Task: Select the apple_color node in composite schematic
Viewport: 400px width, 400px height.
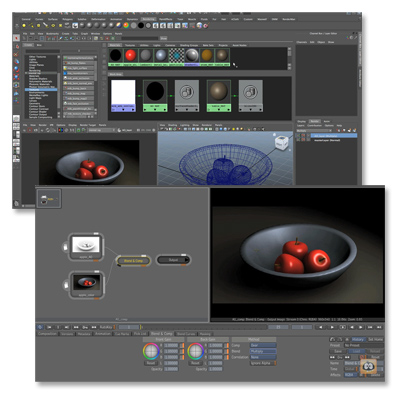Action: 87,285
